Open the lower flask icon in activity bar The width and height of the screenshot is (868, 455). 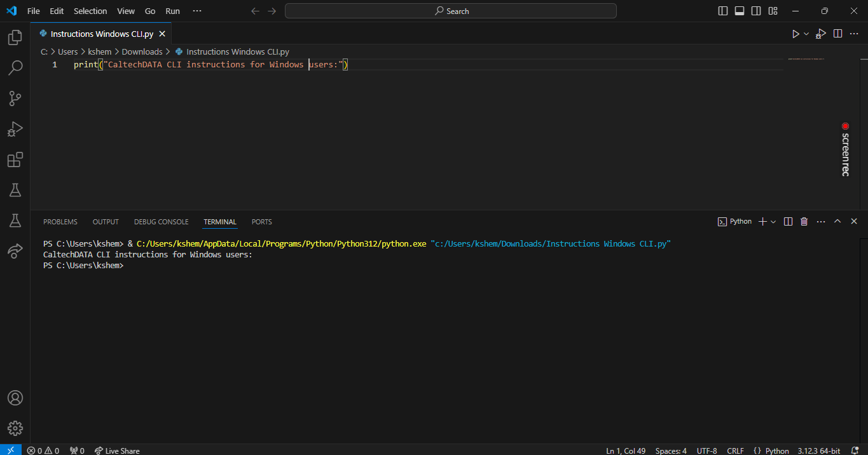pos(15,221)
